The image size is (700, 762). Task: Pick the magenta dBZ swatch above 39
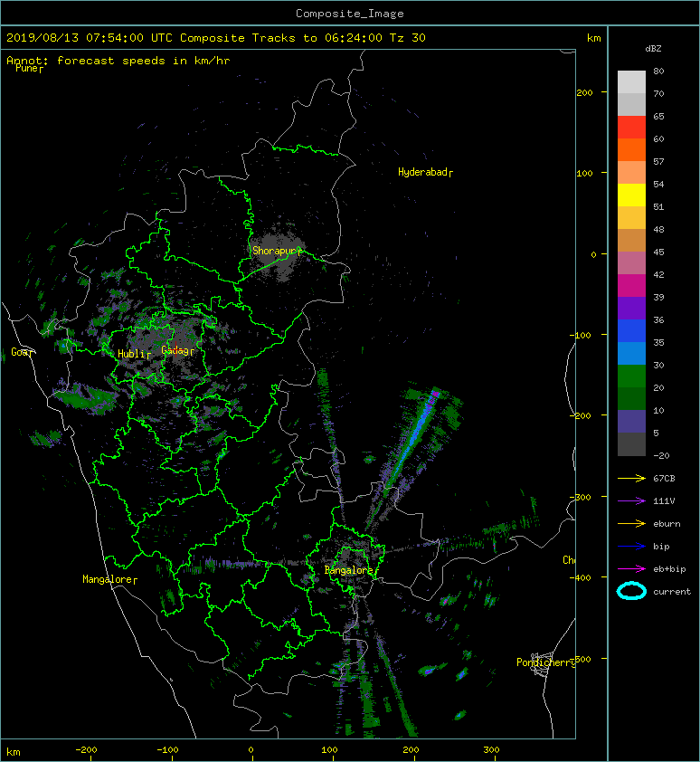click(x=631, y=286)
